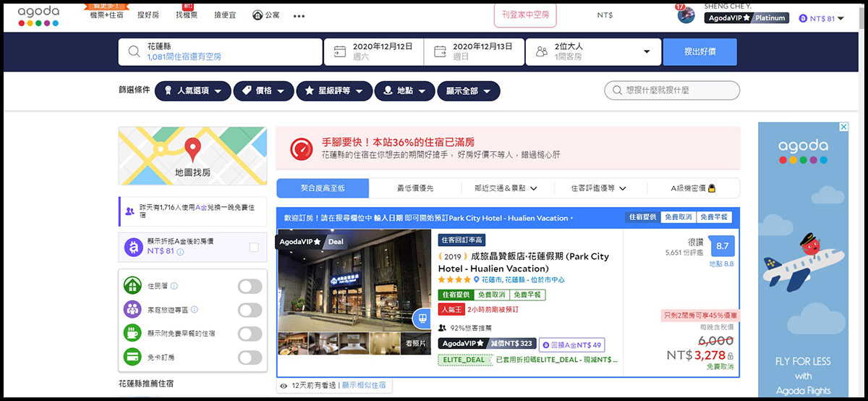Select the 最低價優先 sort tab
Image resolution: width=868 pixels, height=401 pixels.
click(x=415, y=188)
